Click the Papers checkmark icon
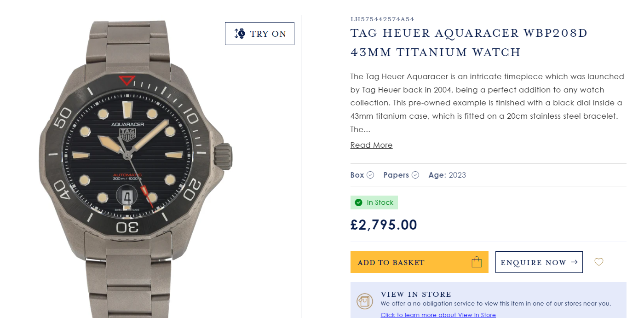644x318 pixels. click(415, 175)
